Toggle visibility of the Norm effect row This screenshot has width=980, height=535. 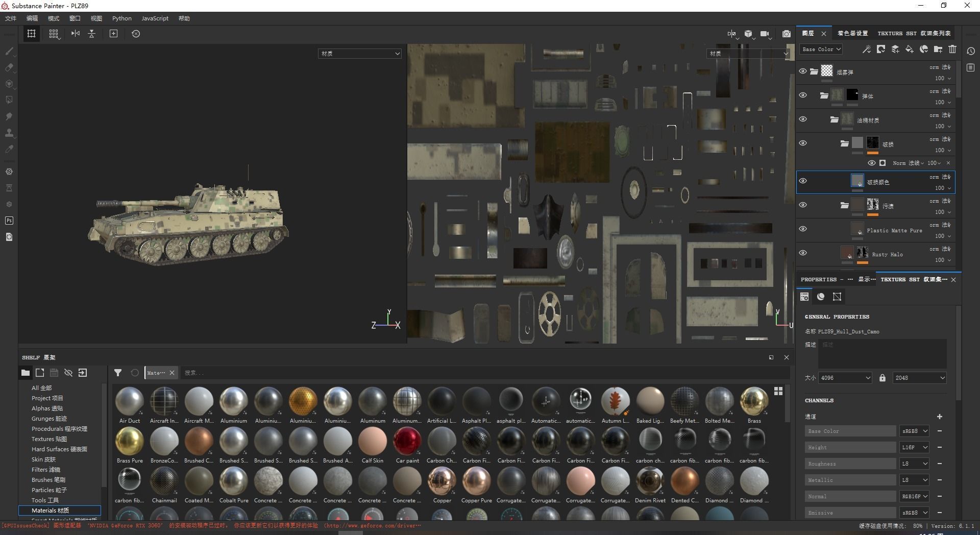[871, 163]
